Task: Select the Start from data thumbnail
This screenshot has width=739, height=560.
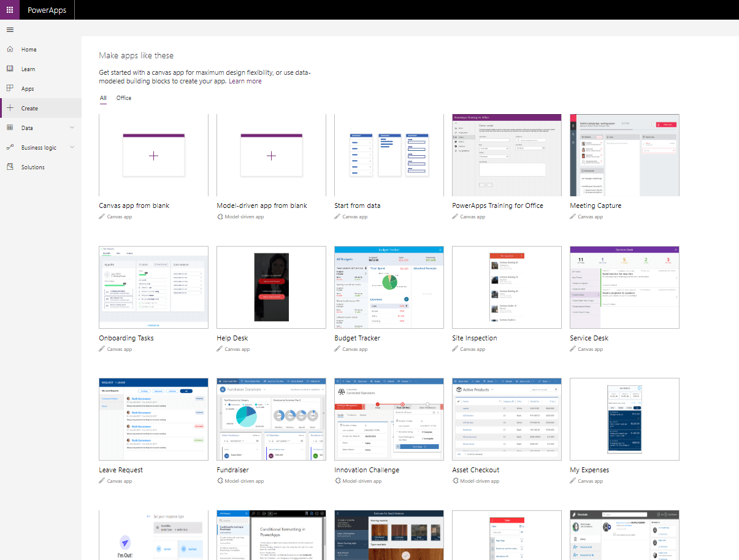Action: point(389,155)
